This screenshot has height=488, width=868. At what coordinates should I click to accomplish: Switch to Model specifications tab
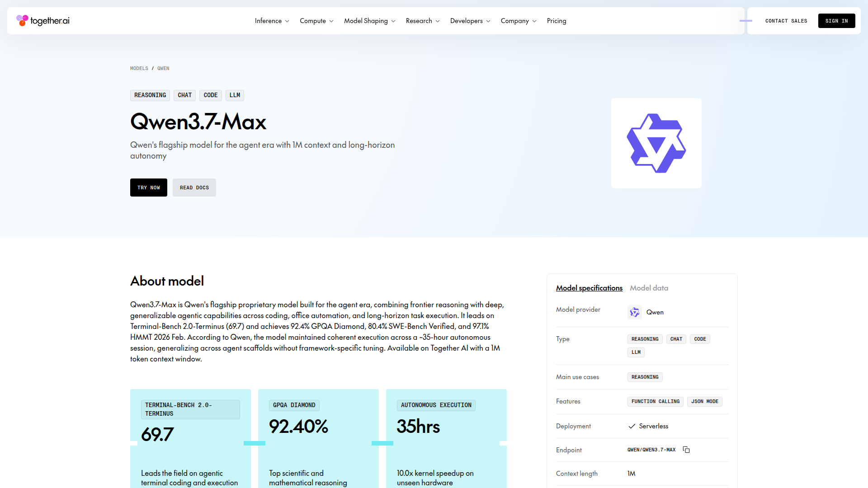pyautogui.click(x=589, y=288)
